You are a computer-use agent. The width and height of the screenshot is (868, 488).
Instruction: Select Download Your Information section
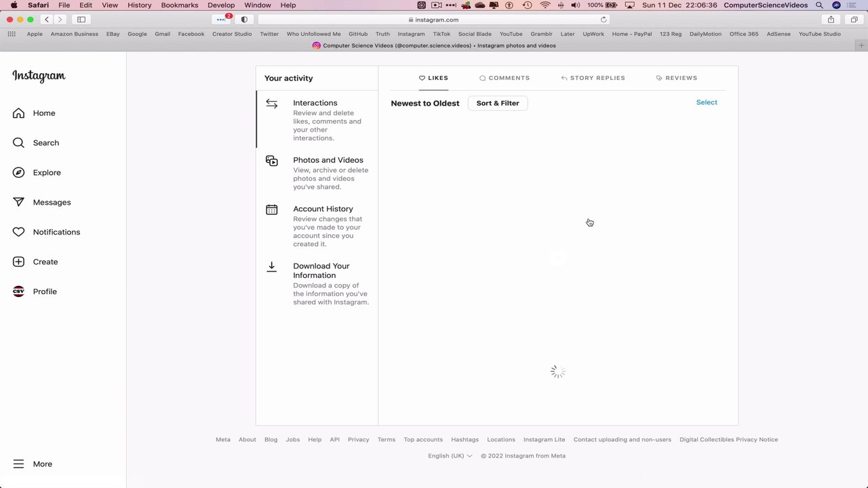[x=317, y=285]
